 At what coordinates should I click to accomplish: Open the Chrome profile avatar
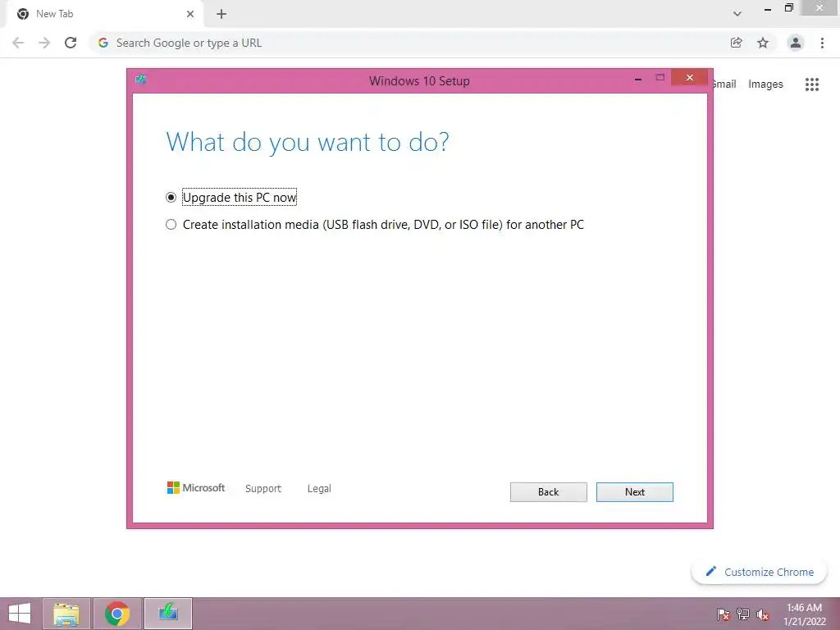[796, 43]
